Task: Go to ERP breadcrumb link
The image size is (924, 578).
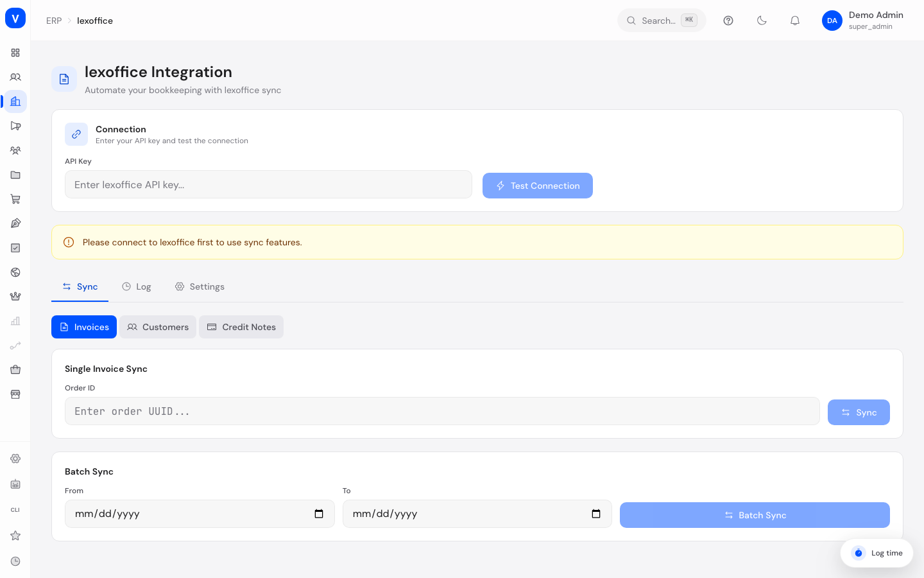Action: (54, 21)
